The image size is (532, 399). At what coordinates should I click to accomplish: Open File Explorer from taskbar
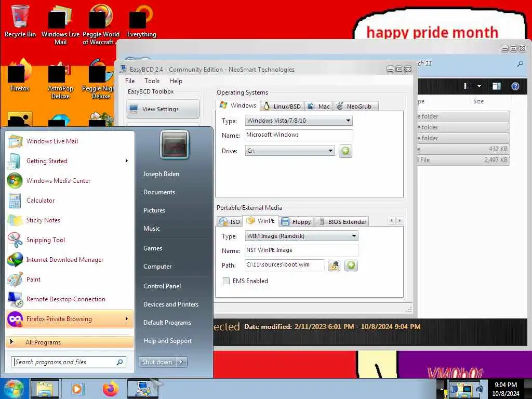[45, 389]
